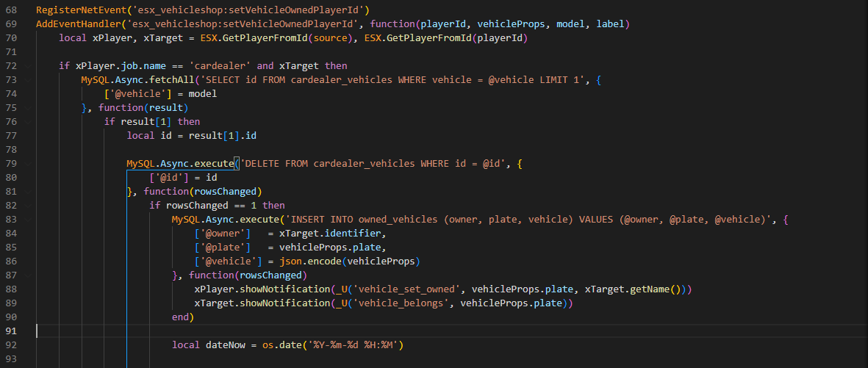The width and height of the screenshot is (868, 368).
Task: Click the '%Y-%m-%d %H:%M' string on line 92
Action: tap(353, 344)
